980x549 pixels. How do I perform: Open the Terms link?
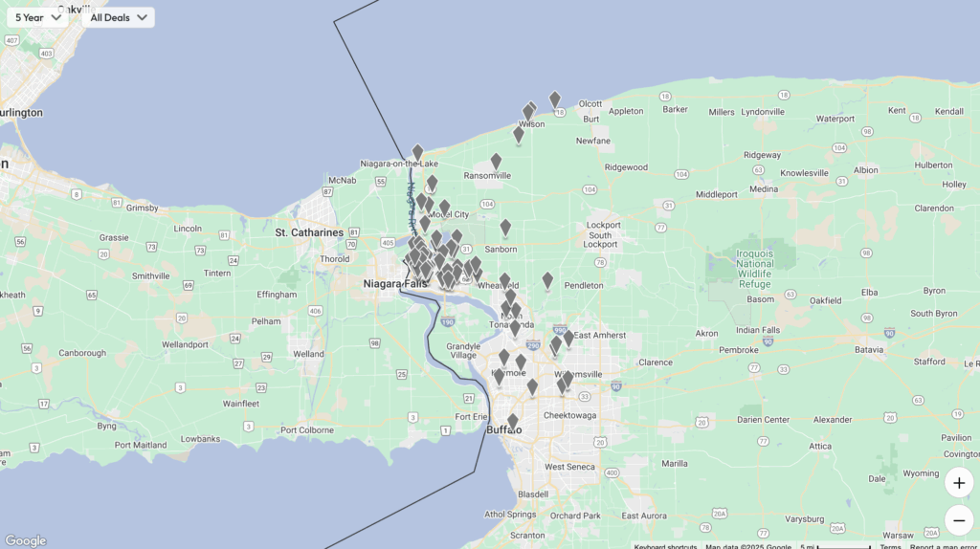pyautogui.click(x=890, y=546)
